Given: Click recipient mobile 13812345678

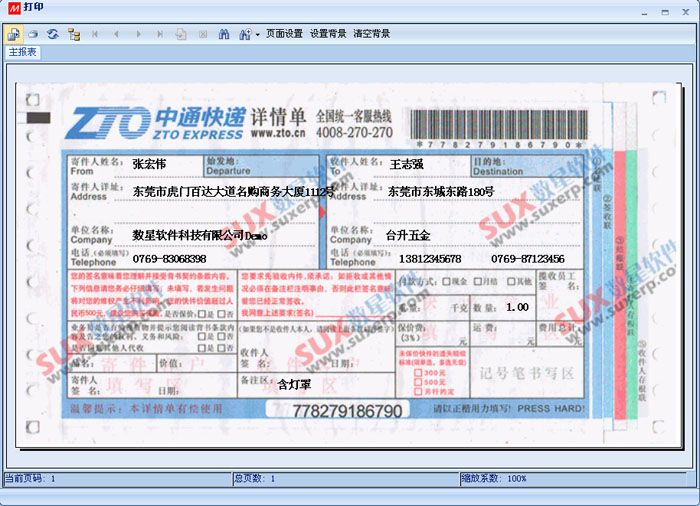Looking at the screenshot, I should 430,259.
